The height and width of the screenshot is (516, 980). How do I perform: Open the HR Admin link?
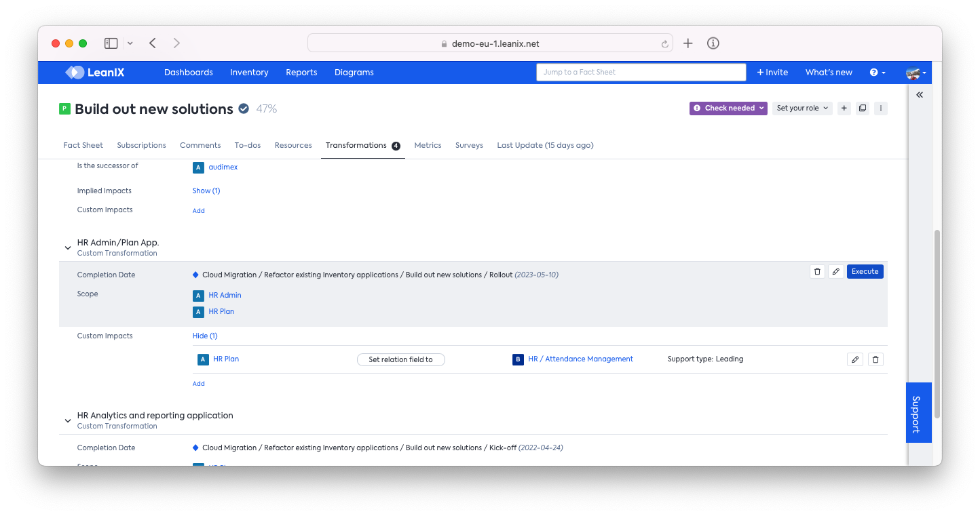(225, 296)
